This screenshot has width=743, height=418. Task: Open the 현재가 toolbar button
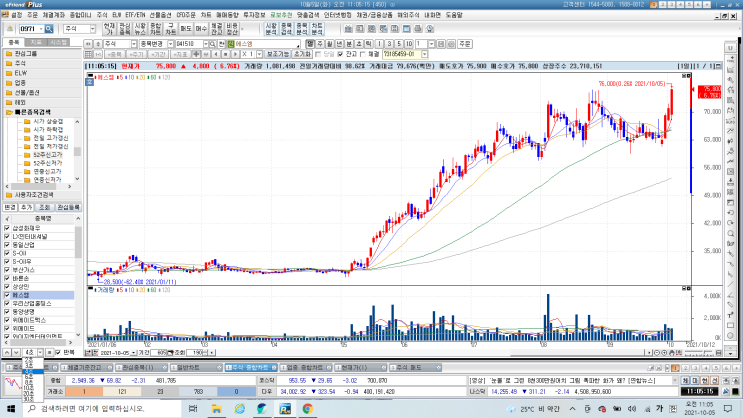pos(109,29)
